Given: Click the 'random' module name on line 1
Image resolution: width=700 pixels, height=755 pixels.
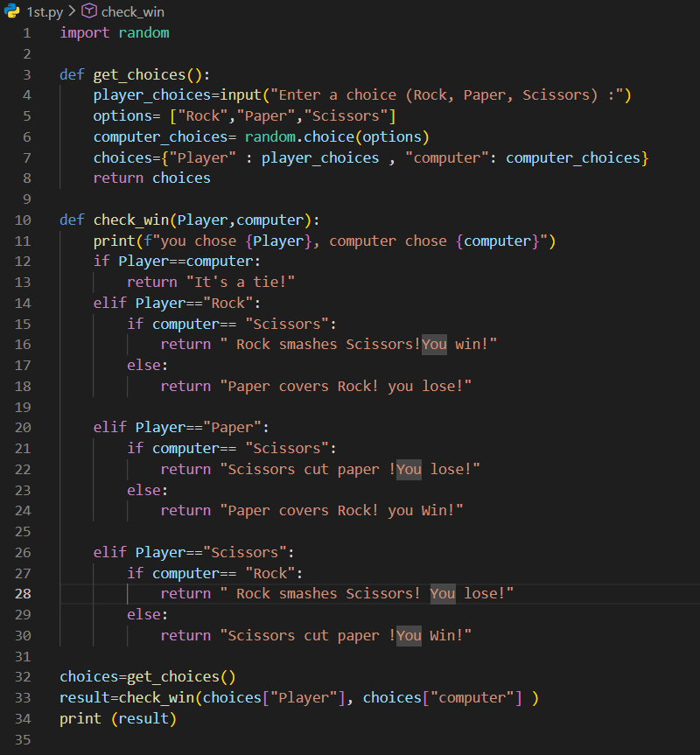Looking at the screenshot, I should [x=144, y=32].
